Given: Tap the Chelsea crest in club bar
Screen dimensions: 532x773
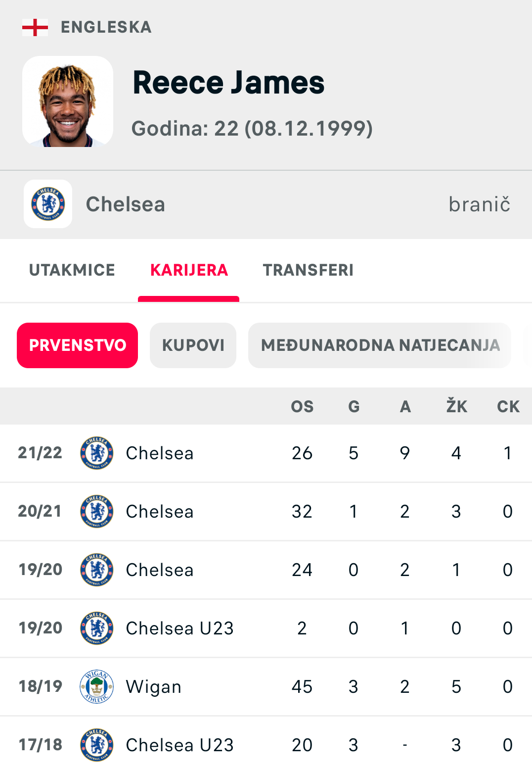Looking at the screenshot, I should pos(48,204).
